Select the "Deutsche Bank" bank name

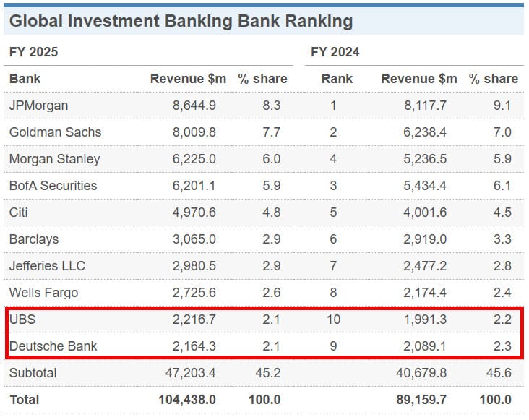53,346
